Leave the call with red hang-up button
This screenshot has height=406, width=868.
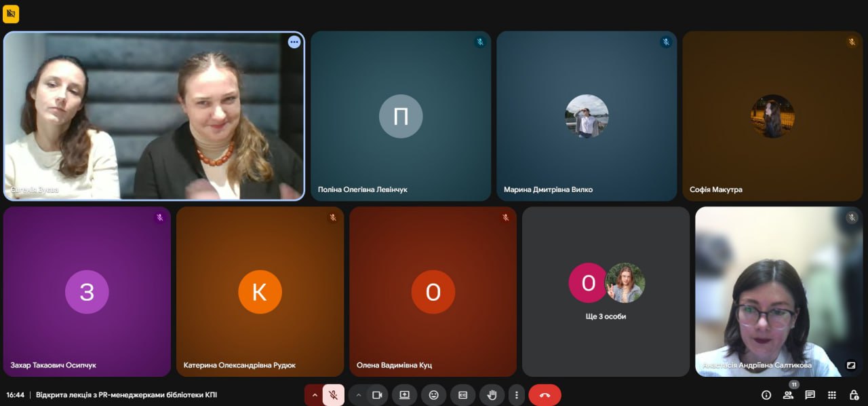(x=545, y=395)
